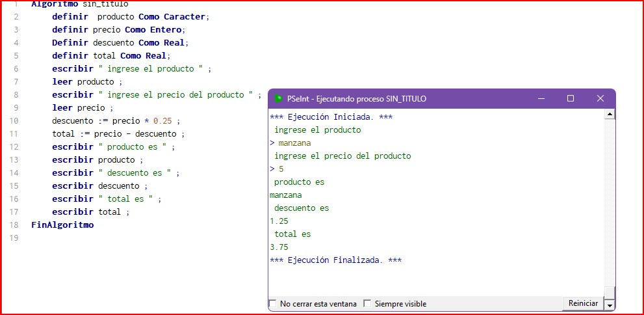Minimize the PSeInt execution window
Screen dimensions: 644x315
click(x=541, y=98)
